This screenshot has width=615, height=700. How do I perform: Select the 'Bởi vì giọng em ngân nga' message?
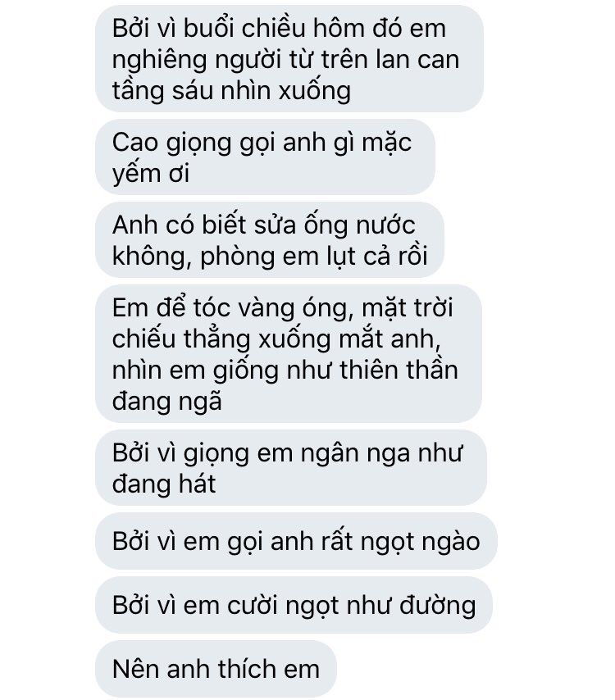[x=291, y=468]
